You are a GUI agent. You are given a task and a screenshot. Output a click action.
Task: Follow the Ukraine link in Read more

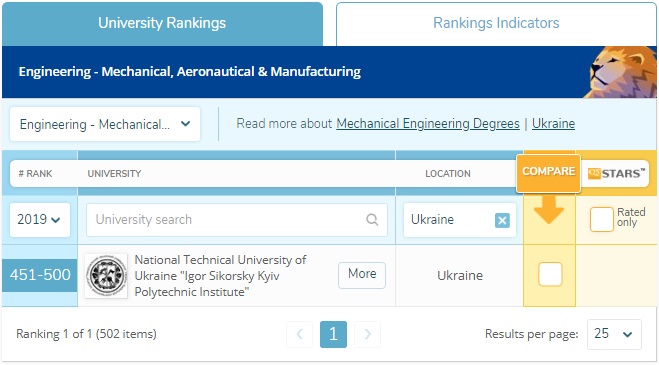[x=553, y=124]
